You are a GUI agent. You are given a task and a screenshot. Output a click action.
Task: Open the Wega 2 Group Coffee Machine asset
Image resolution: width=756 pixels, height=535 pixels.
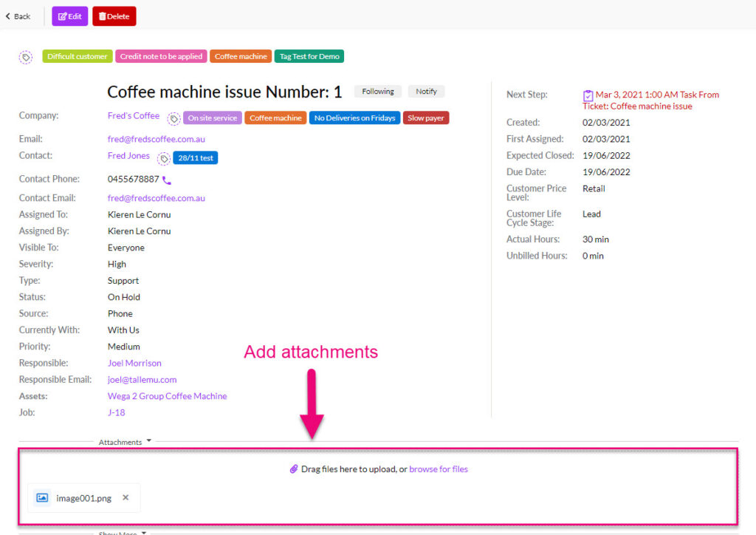click(167, 396)
